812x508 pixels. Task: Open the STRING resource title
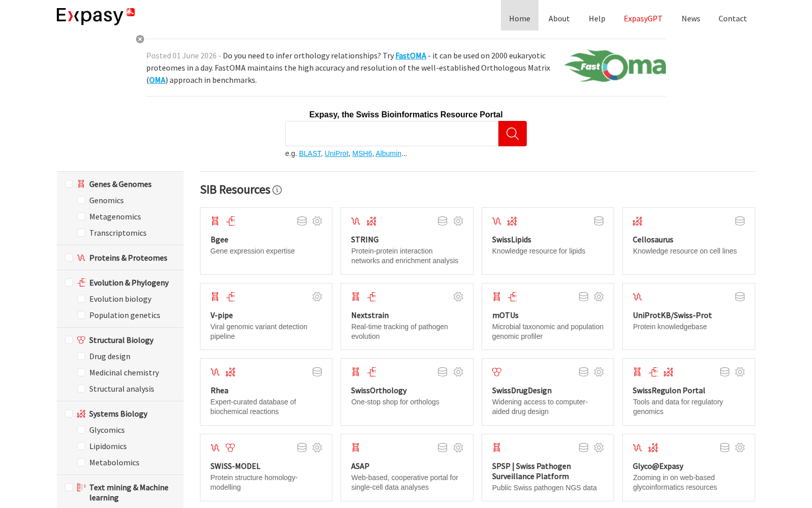(x=365, y=239)
